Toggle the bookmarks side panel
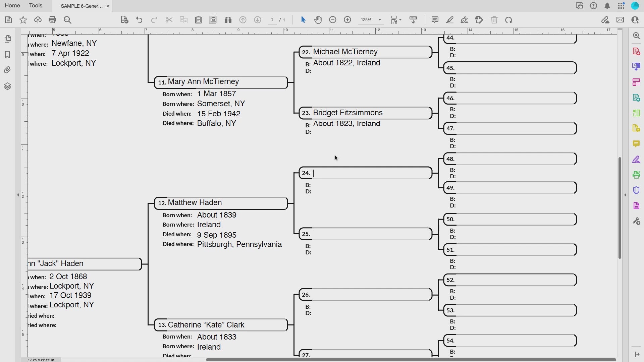The image size is (644, 362). click(x=7, y=55)
